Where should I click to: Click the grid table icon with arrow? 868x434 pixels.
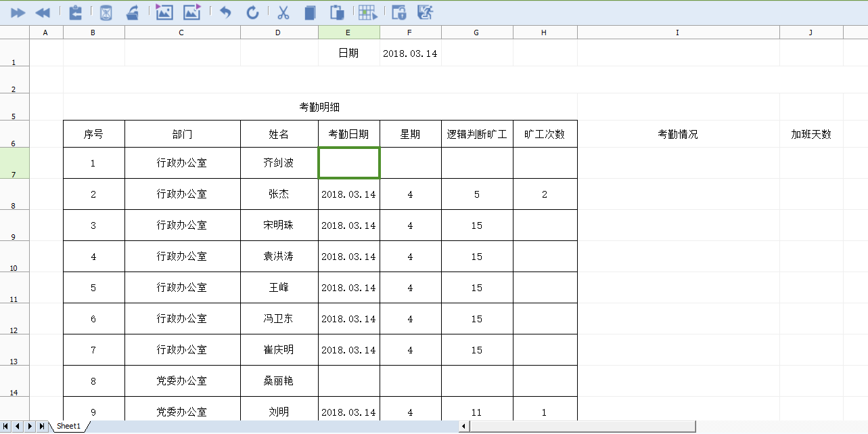[x=367, y=12]
